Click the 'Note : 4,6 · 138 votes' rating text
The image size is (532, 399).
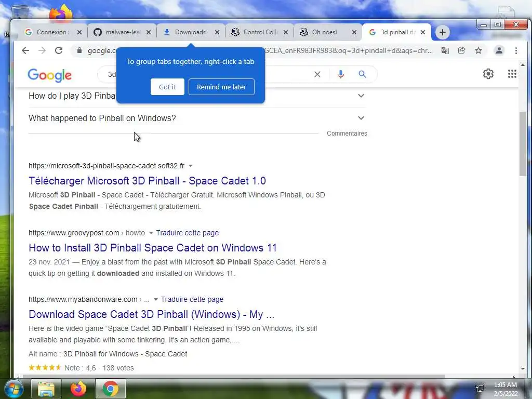(99, 368)
